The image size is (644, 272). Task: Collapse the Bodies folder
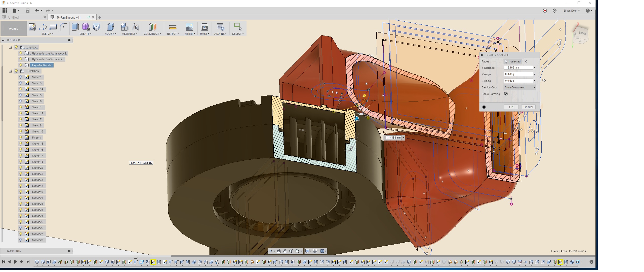pyautogui.click(x=11, y=47)
